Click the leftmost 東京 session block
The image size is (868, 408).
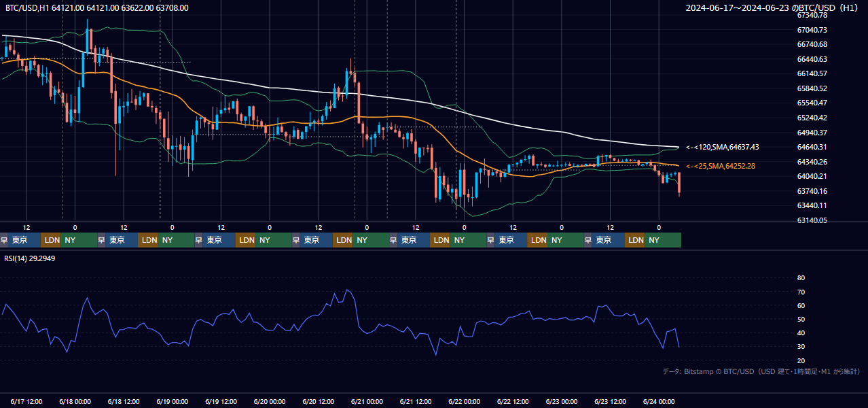24,240
